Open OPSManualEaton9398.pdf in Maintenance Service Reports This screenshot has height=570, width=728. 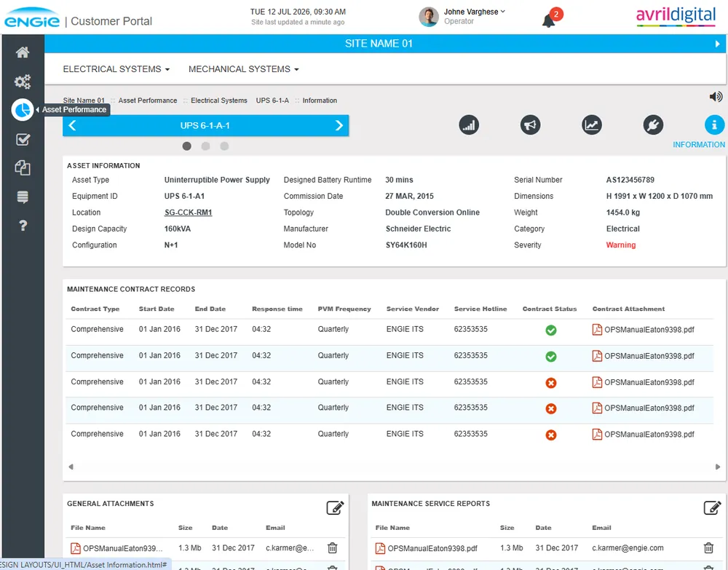(x=426, y=548)
